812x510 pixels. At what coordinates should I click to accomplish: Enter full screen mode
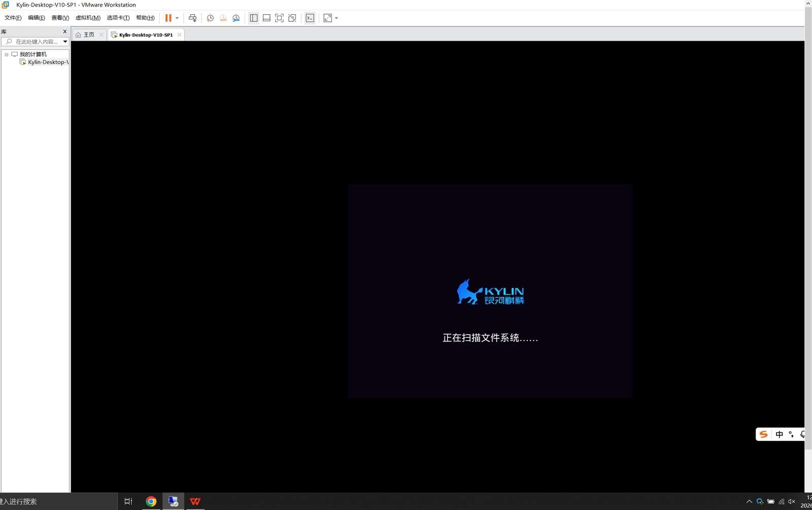click(x=279, y=18)
